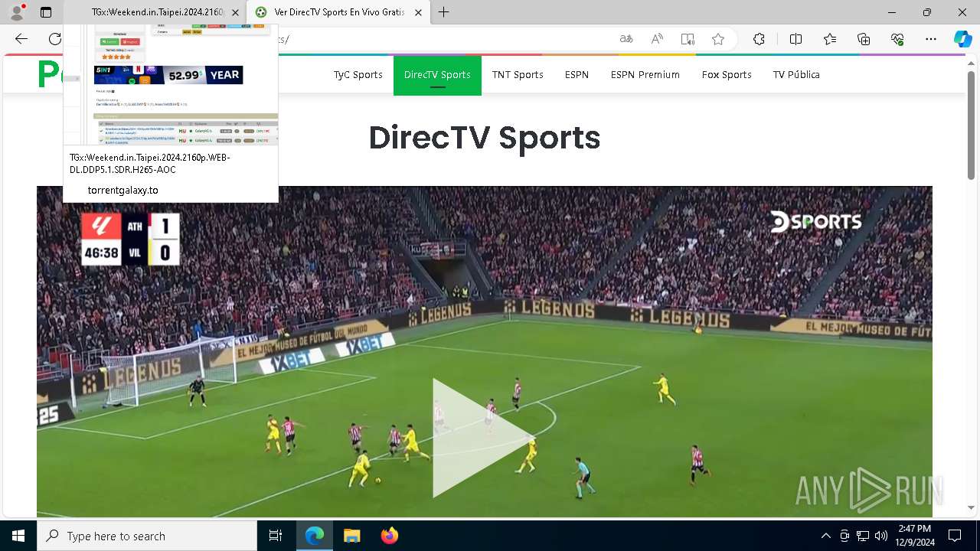This screenshot has width=980, height=551.
Task: Close the Ver DirecTV Sports tab
Action: pos(417,12)
